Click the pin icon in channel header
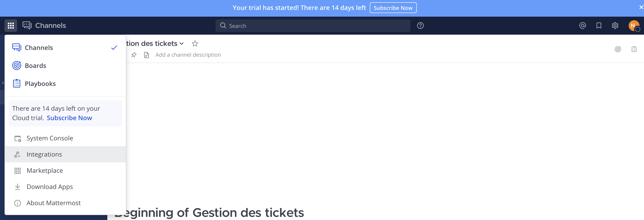This screenshot has height=220, width=644. point(134,55)
